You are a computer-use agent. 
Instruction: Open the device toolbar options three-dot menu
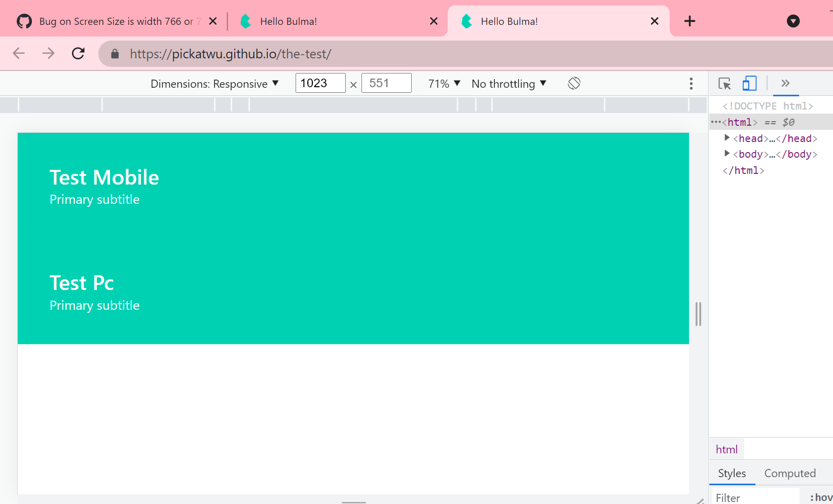click(x=691, y=83)
